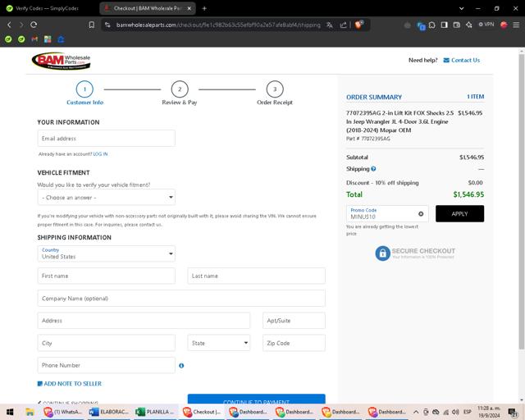Click the share icon in address bar
Screen dimensions: 525x420
coord(343,25)
